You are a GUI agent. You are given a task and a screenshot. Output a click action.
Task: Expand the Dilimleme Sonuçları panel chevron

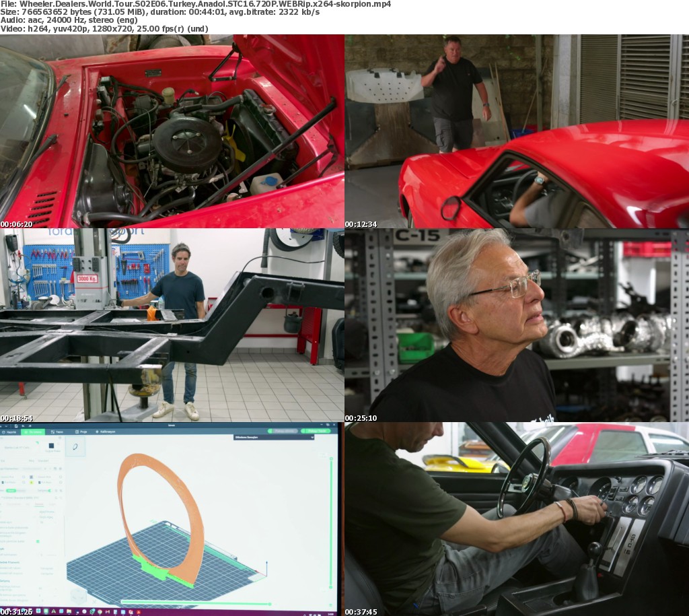click(x=312, y=438)
